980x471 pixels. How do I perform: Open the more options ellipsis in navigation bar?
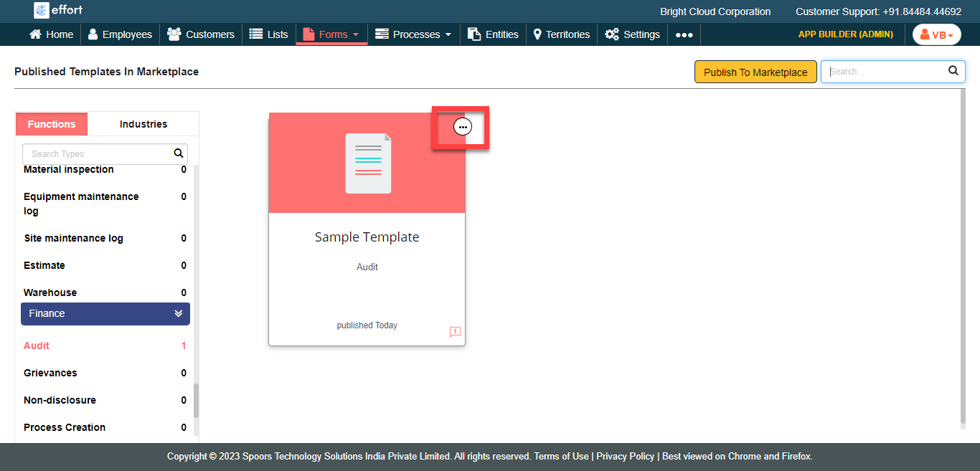[684, 34]
